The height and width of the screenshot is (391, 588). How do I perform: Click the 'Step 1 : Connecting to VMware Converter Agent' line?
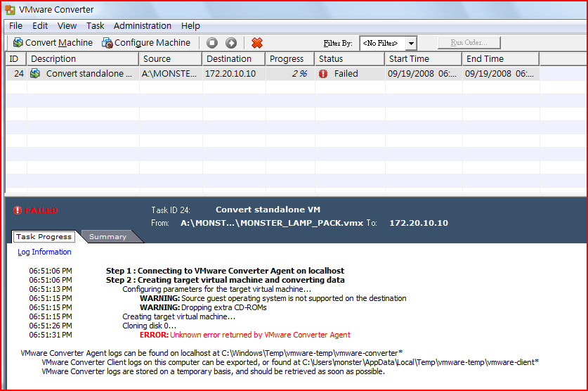point(225,271)
